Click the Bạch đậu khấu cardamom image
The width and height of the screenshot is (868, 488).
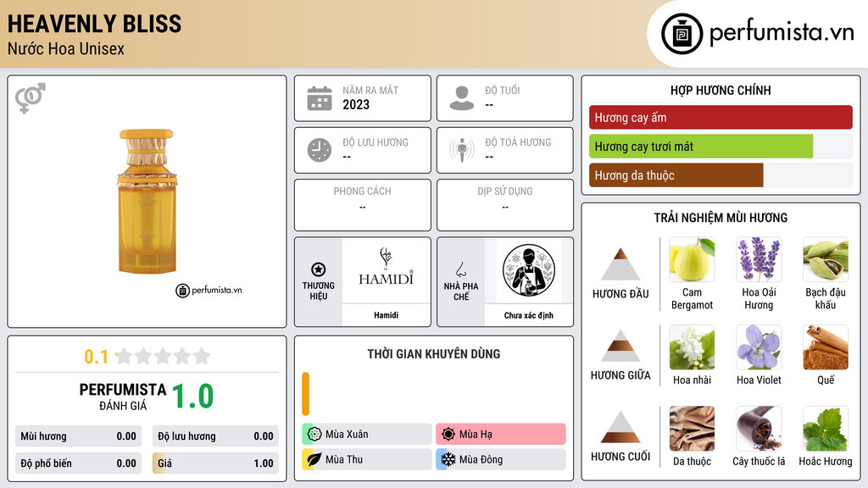826,259
